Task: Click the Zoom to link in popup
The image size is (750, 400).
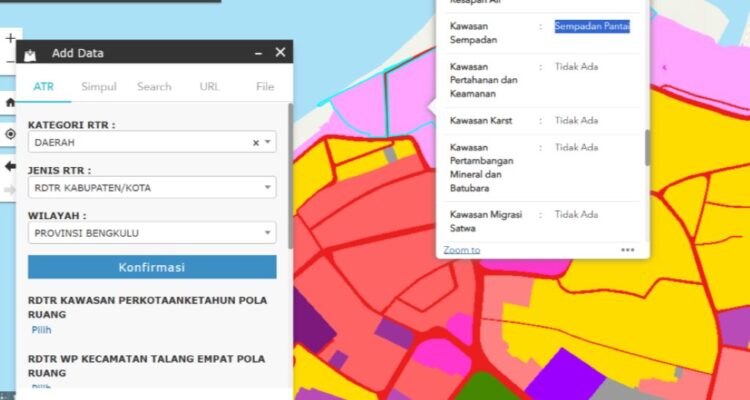Action: point(462,250)
